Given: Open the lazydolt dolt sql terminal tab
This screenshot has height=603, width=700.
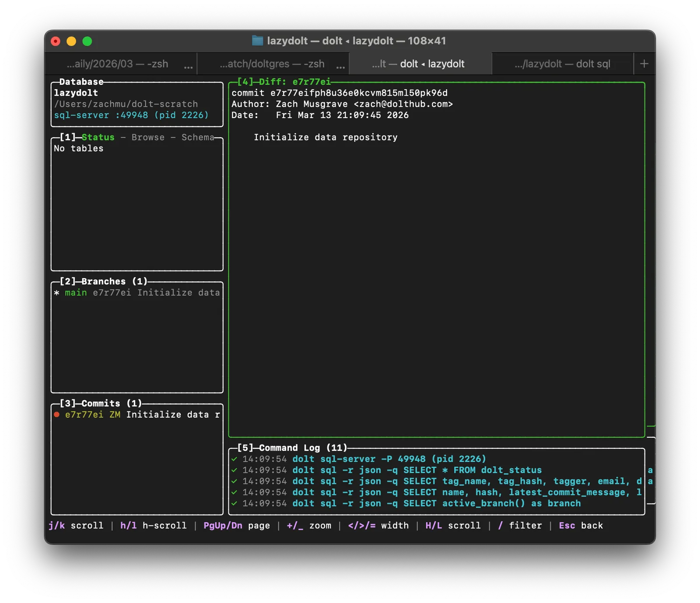Looking at the screenshot, I should tap(562, 64).
